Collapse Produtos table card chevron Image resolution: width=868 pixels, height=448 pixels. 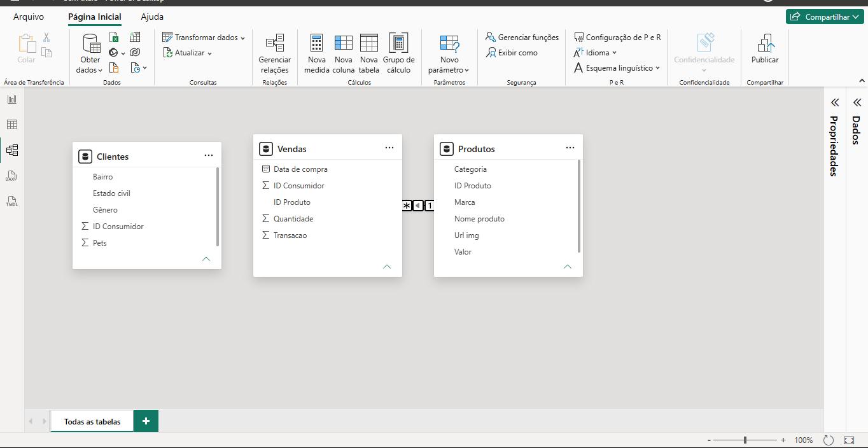click(x=568, y=267)
